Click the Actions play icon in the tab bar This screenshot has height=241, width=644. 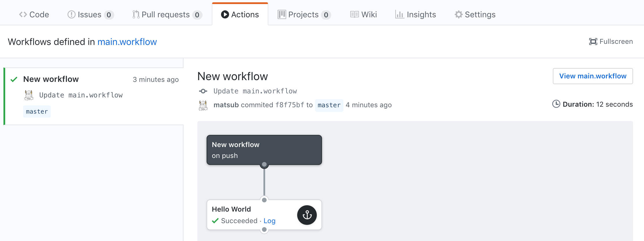(225, 14)
